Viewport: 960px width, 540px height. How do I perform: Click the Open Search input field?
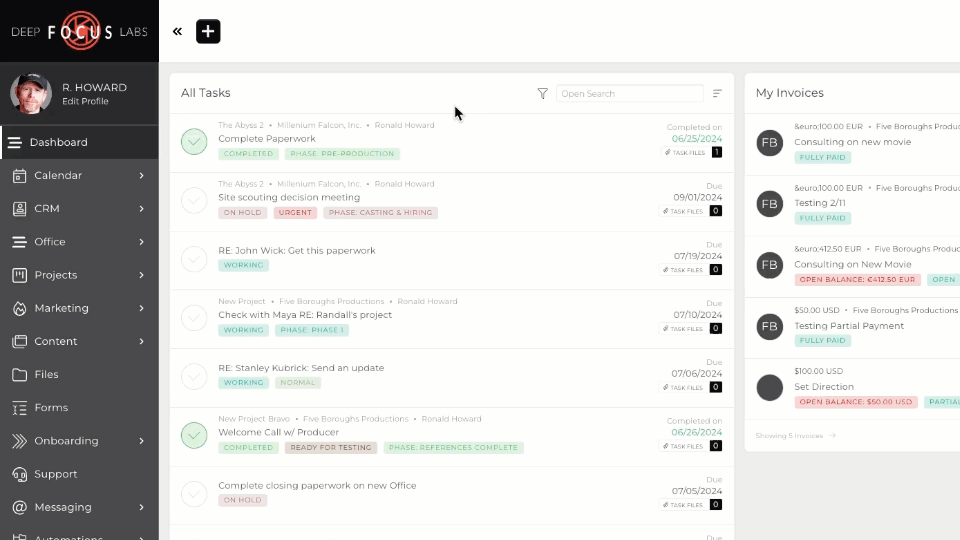click(x=629, y=93)
